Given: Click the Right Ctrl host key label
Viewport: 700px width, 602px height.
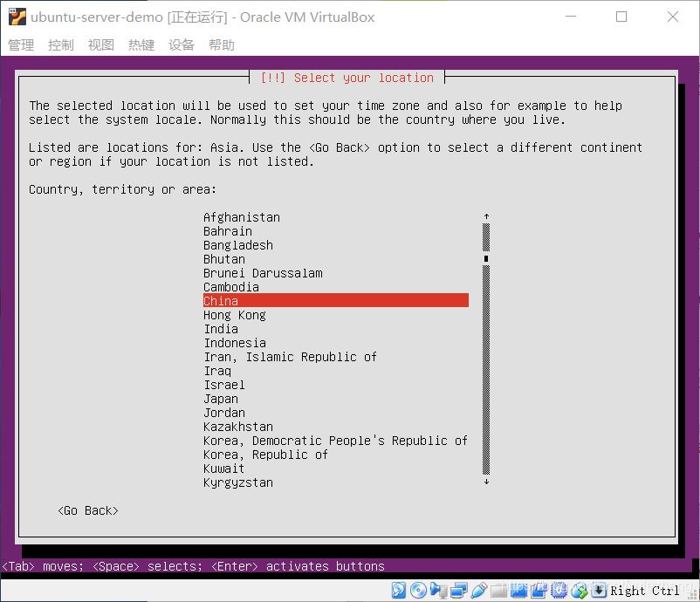Looking at the screenshot, I should 645,591.
